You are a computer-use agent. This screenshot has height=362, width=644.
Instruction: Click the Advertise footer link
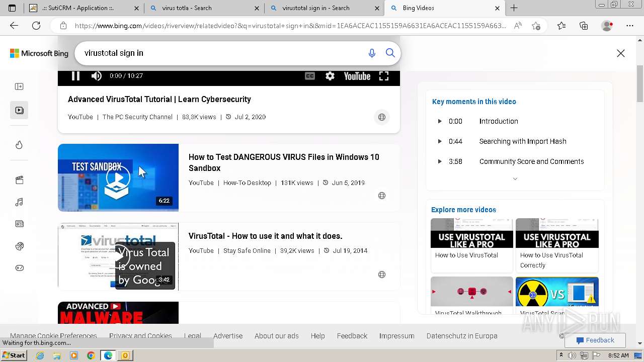228,336
